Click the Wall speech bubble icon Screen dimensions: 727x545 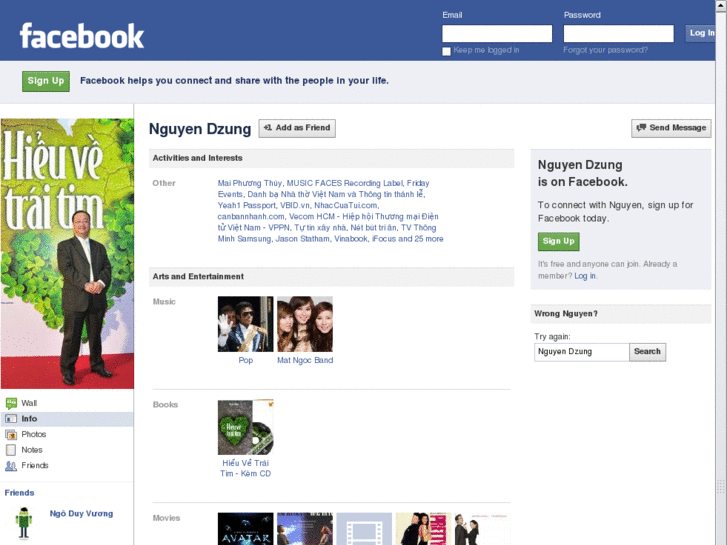click(11, 403)
